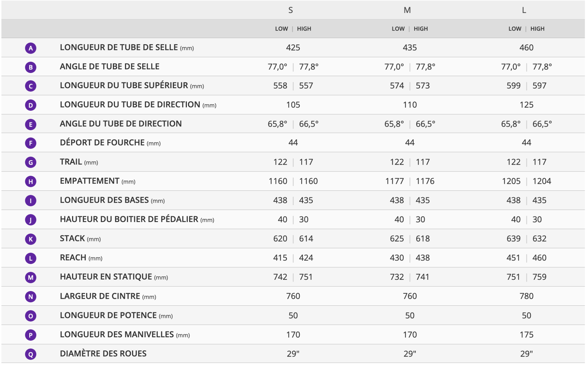Click the purple A badge icon
The image size is (588, 366).
click(30, 48)
